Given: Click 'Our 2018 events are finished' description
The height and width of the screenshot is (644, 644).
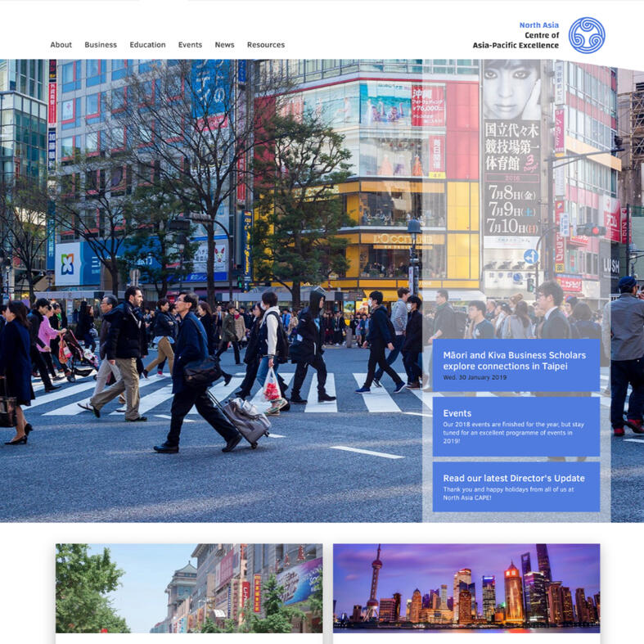Looking at the screenshot, I should point(514,432).
